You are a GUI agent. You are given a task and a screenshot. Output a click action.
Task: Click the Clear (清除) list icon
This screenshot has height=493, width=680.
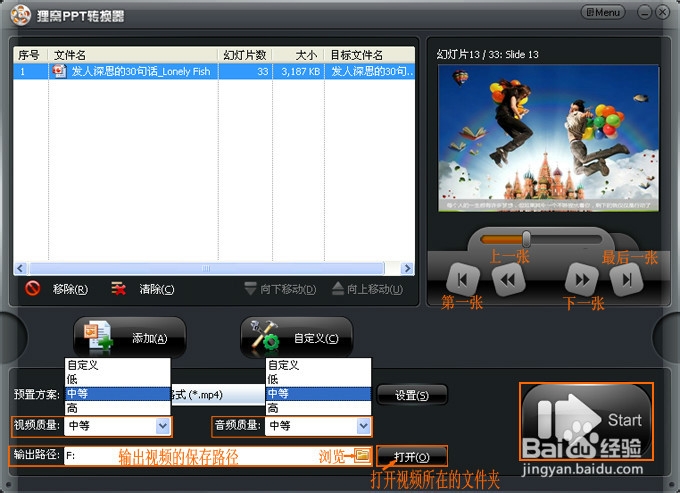(118, 288)
